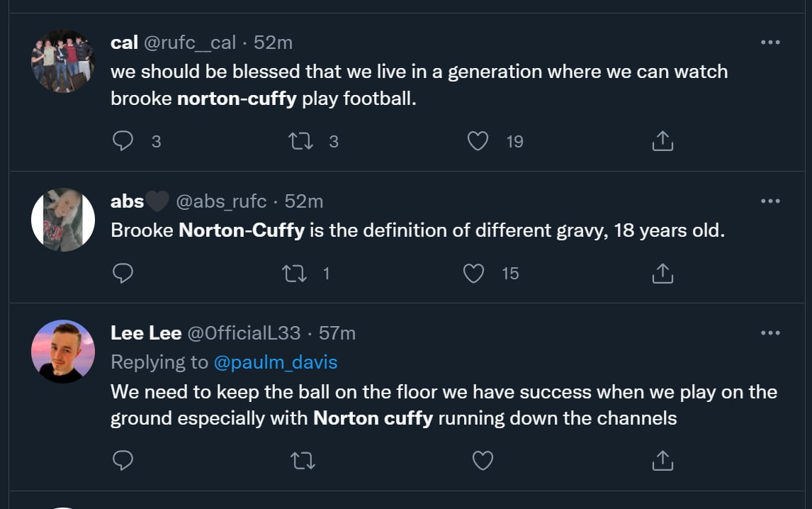This screenshot has height=509, width=812.
Task: Like Lee Lee's tweet
Action: 483,462
